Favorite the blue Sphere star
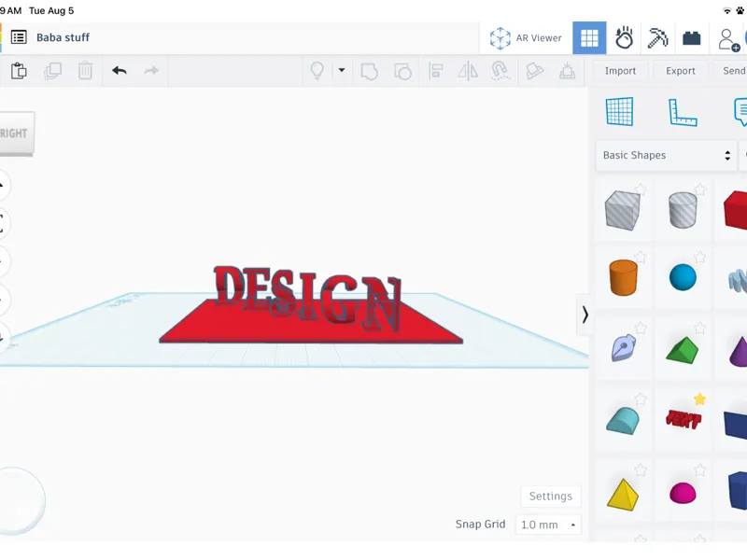The image size is (747, 560). coord(699,258)
